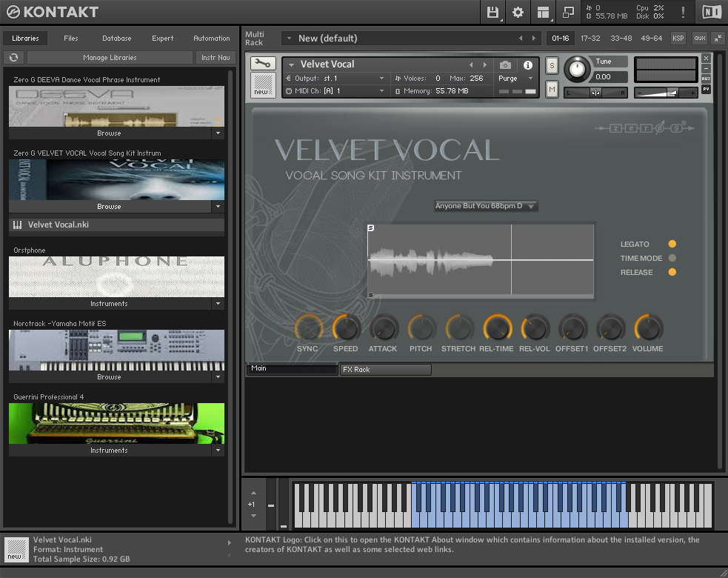Viewport: 728px width, 578px height.
Task: Mute the Velvet Vocal instrument
Action: [x=552, y=89]
